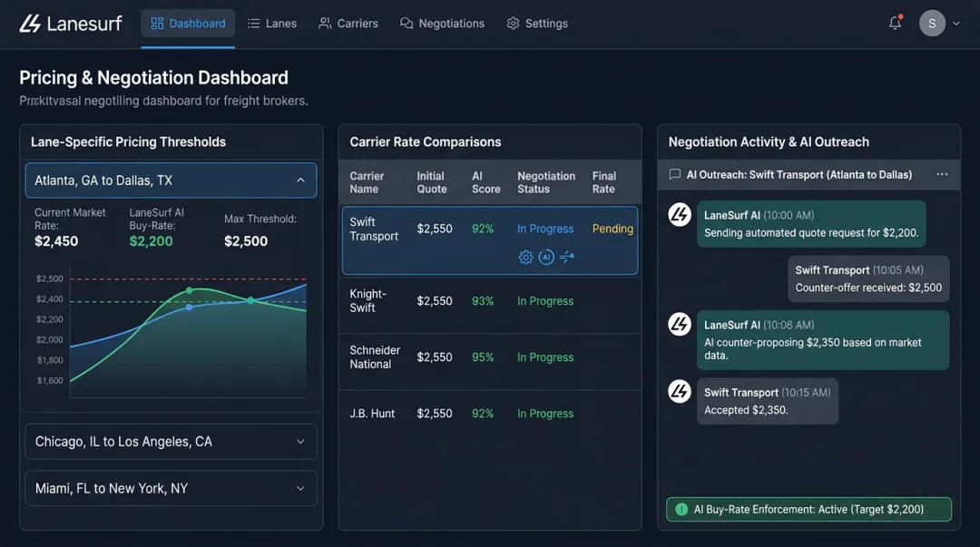Click the $2,500 max threshold value
This screenshot has height=547, width=980.
coord(246,241)
